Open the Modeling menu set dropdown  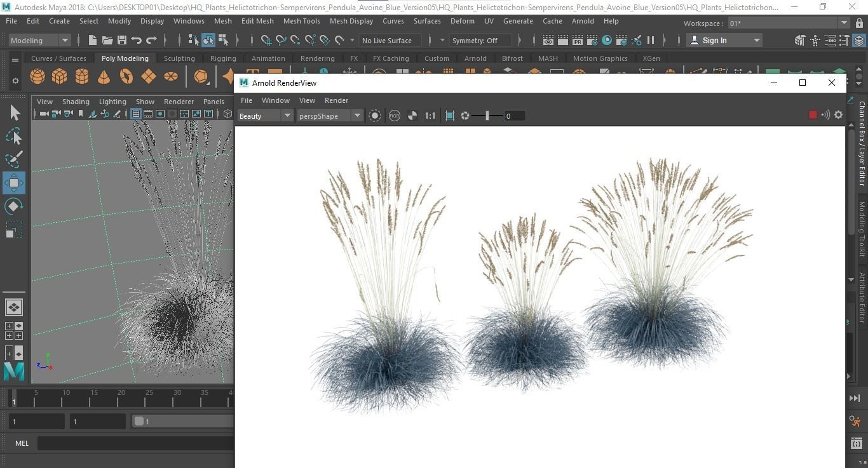[39, 40]
